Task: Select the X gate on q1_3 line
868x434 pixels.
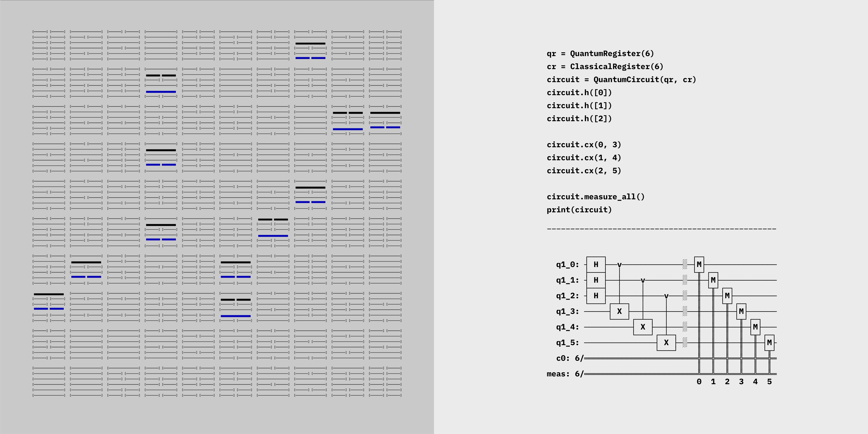Action: pos(619,311)
